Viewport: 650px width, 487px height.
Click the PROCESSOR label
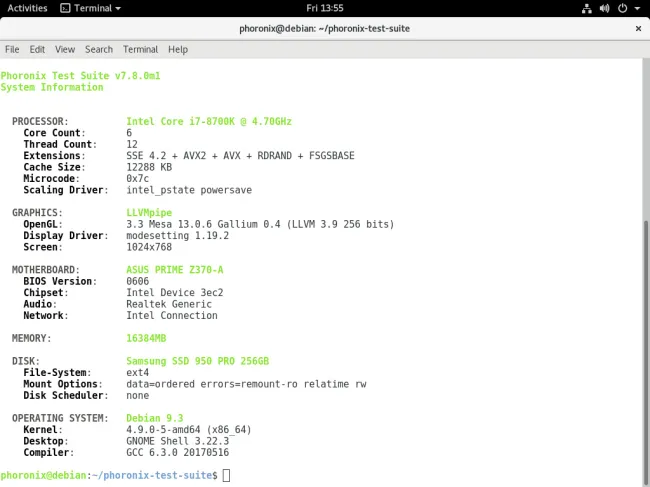tap(40, 121)
